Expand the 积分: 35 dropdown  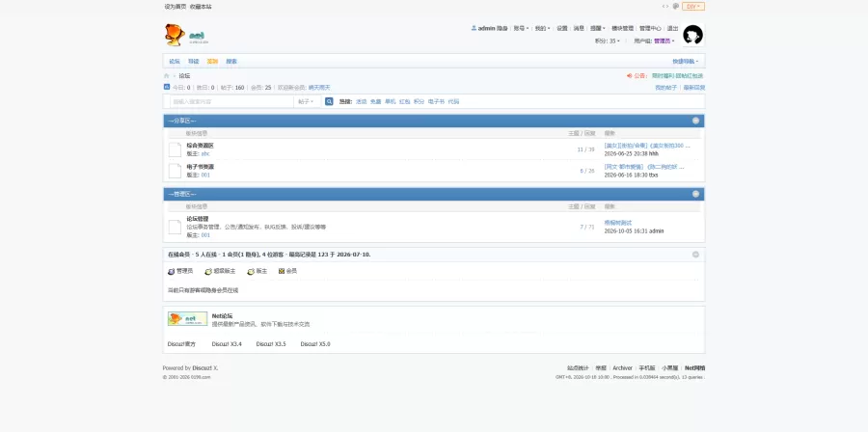[x=608, y=40]
